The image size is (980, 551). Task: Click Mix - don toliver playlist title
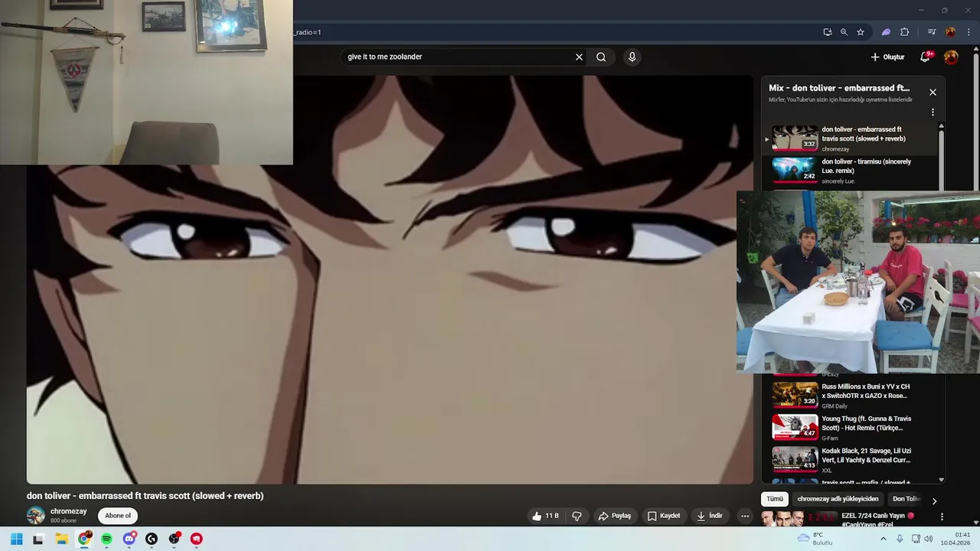coord(839,88)
